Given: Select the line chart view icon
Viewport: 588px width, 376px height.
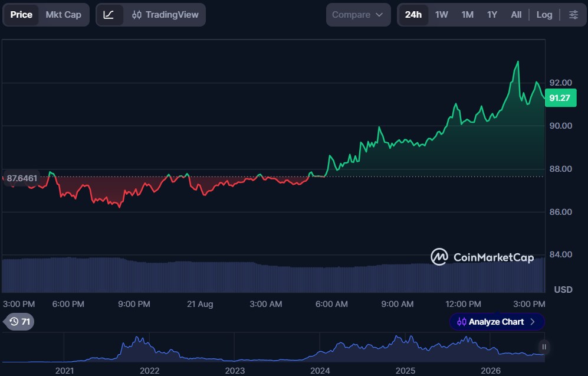Looking at the screenshot, I should tap(109, 15).
